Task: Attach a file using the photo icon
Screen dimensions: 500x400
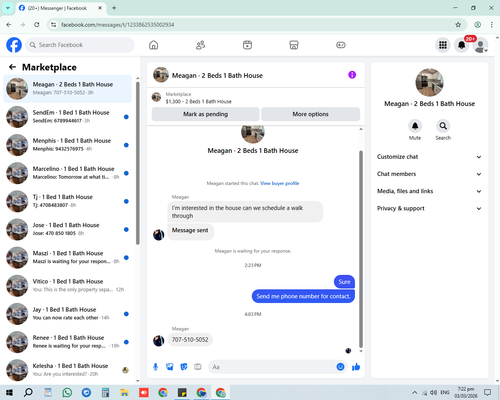Action: tap(170, 367)
